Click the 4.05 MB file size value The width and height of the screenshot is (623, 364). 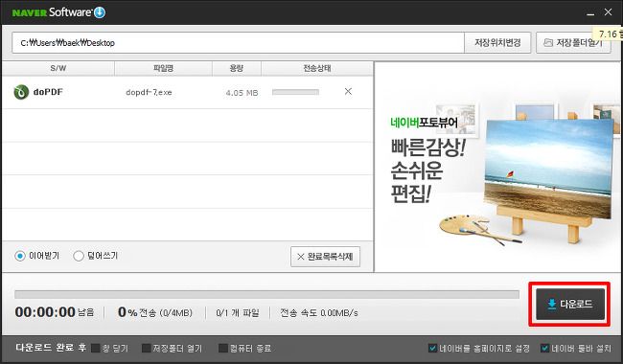click(242, 93)
